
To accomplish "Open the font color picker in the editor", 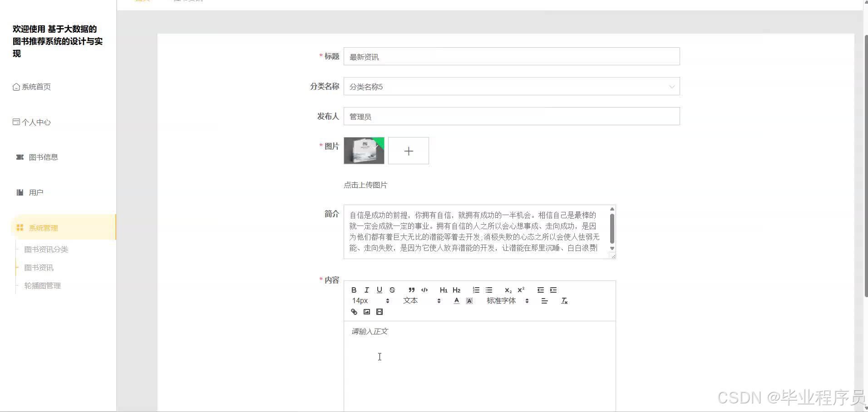I will click(x=456, y=300).
